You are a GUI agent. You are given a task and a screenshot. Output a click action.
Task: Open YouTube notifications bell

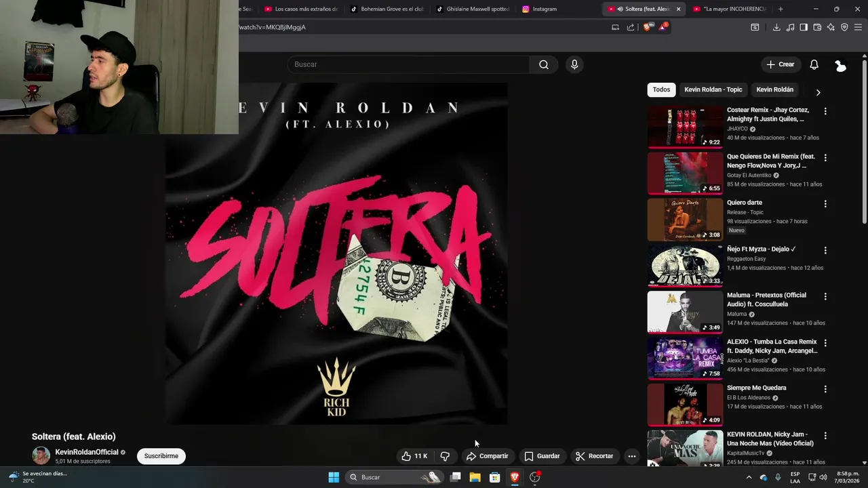[814, 64]
